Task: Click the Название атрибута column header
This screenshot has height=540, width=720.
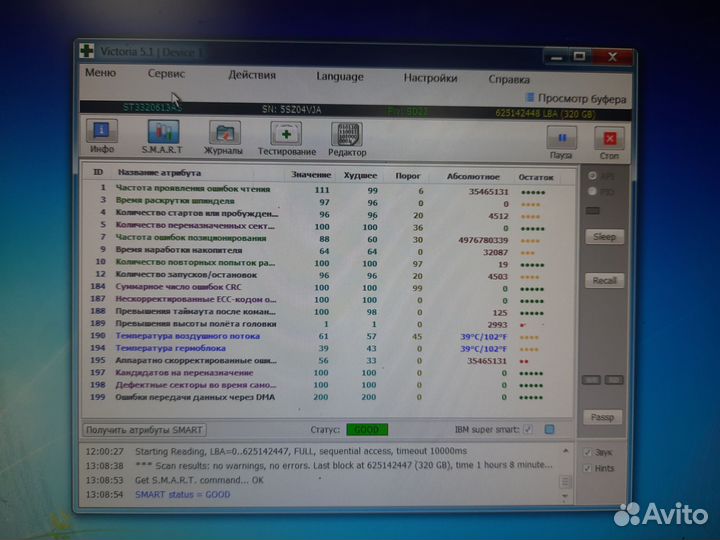Action: point(159,173)
